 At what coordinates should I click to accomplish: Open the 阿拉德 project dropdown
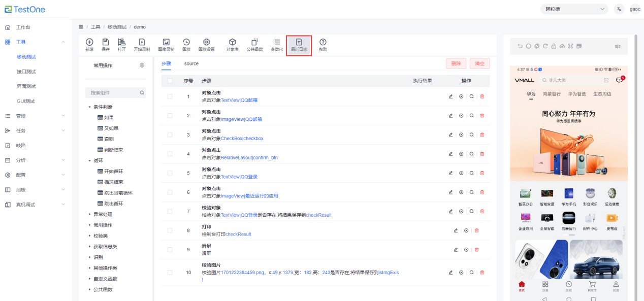click(574, 9)
